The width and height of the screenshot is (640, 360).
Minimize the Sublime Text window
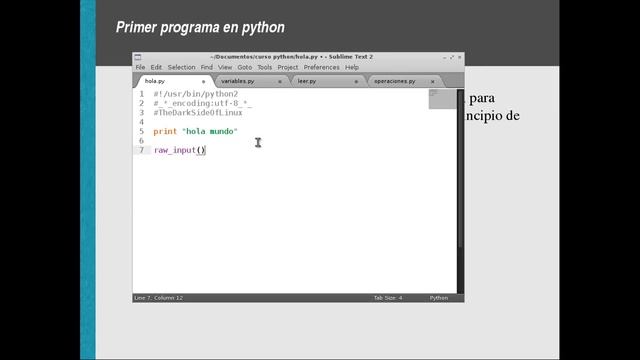tap(444, 57)
